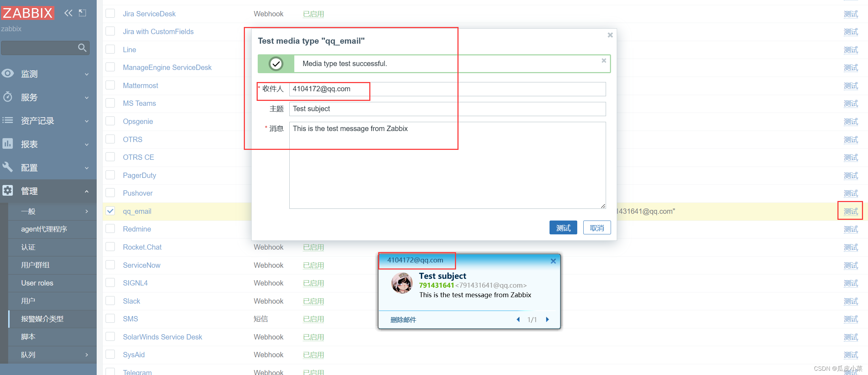868x375 pixels.
Task: Expand the 报表 menu section
Action: 87,144
